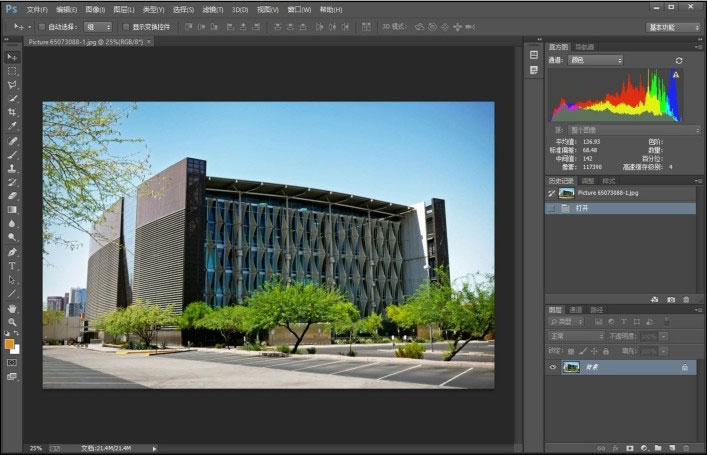Select the Clone Stamp tool
The image size is (707, 455).
(x=12, y=168)
